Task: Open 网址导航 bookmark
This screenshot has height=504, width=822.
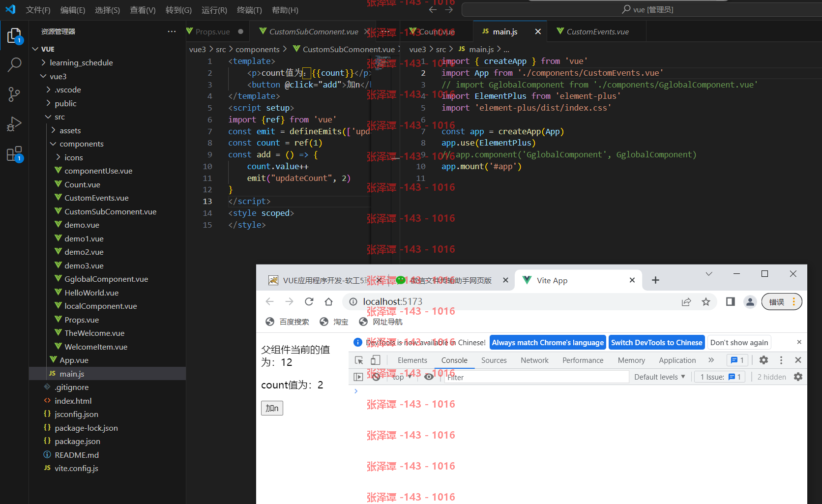Action: (x=381, y=322)
